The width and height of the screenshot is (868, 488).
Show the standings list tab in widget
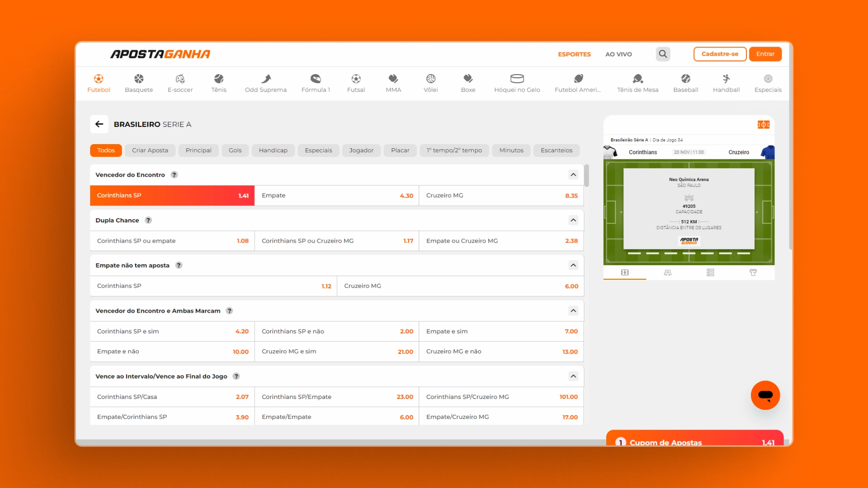pos(710,272)
